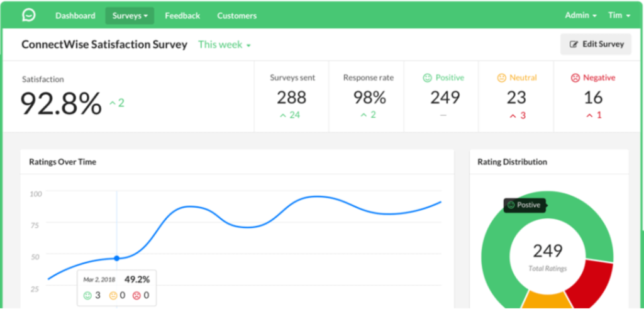Click the green Positive smiley icon
644x309 pixels.
click(x=428, y=77)
